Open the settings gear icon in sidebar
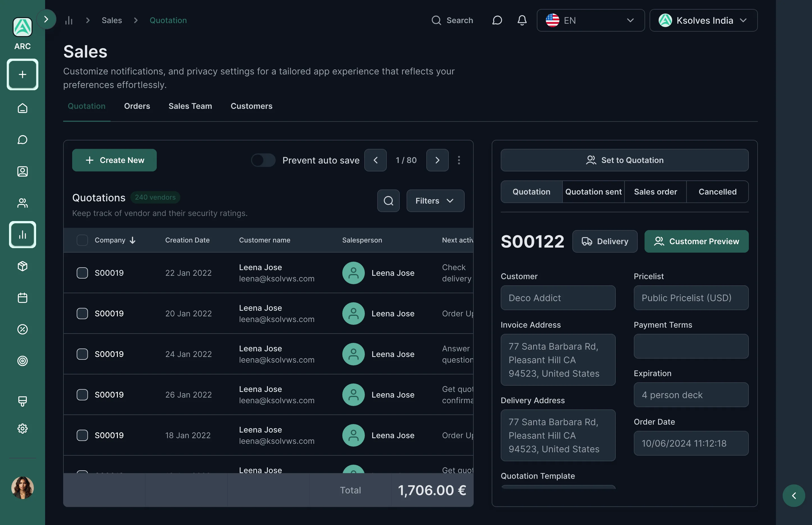The image size is (812, 525). 23,429
